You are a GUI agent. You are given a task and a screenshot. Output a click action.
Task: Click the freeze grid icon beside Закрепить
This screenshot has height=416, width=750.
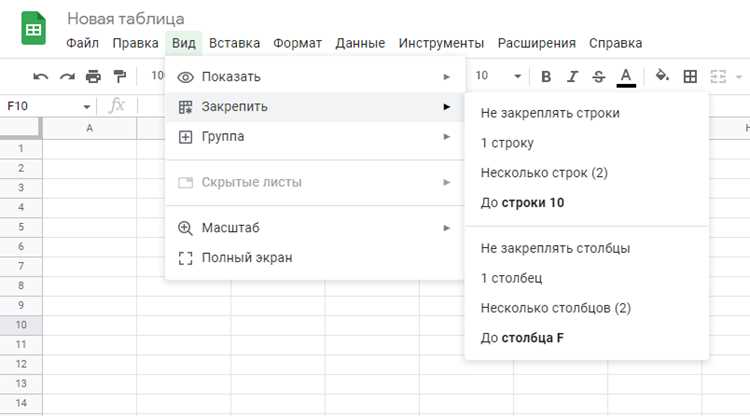pos(185,107)
